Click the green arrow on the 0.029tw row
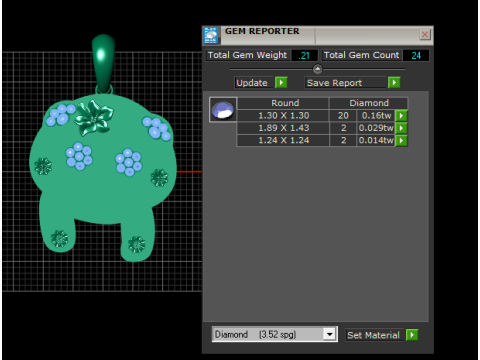 point(401,128)
